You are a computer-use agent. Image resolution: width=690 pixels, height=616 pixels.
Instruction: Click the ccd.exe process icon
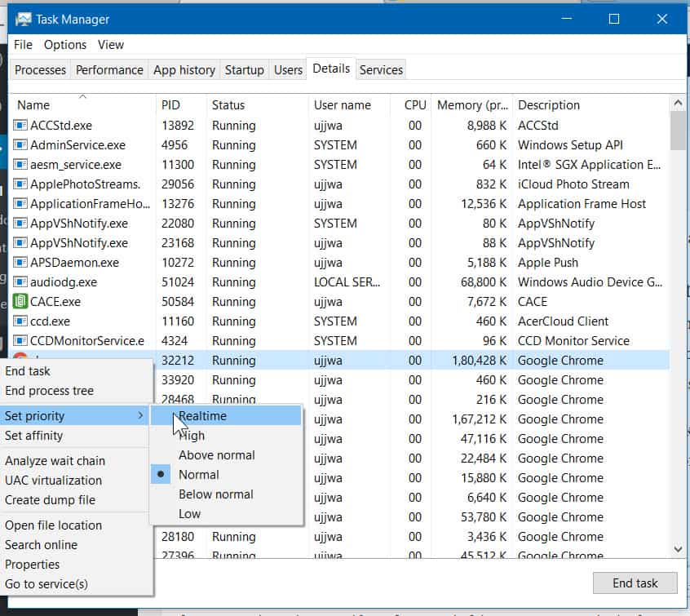click(20, 321)
